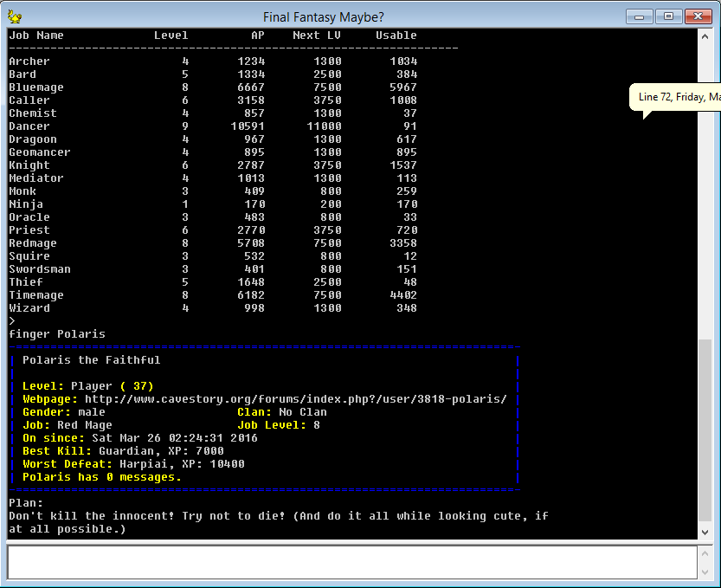Screen dimensions: 721x588
Task: Click Redmage's usable value "3358"
Action: coord(403,243)
